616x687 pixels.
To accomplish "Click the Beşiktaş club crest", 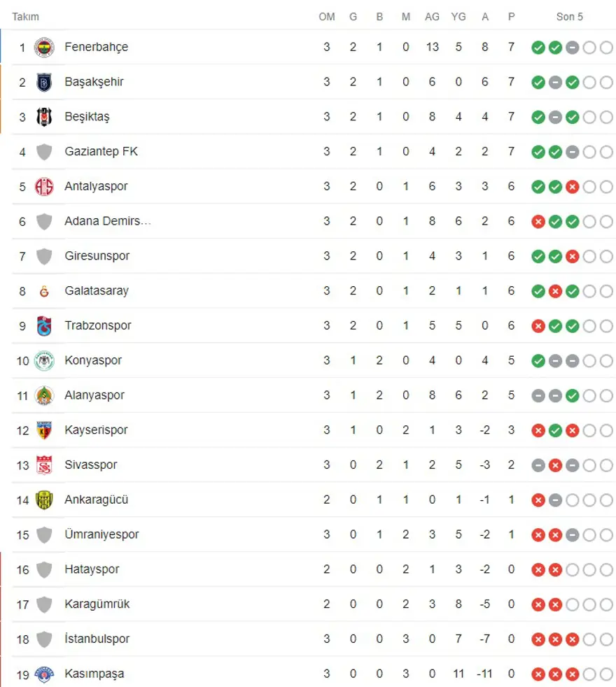I will click(x=44, y=117).
